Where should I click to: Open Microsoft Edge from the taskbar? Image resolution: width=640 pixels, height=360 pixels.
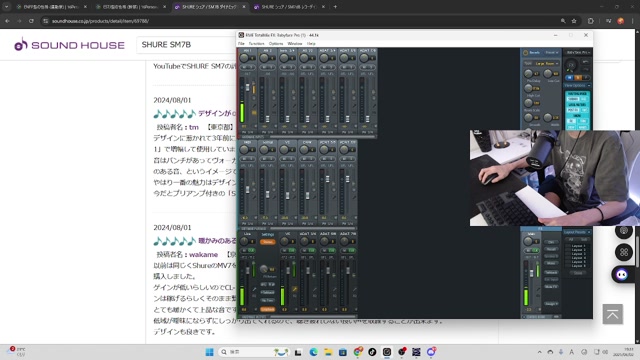[313, 352]
